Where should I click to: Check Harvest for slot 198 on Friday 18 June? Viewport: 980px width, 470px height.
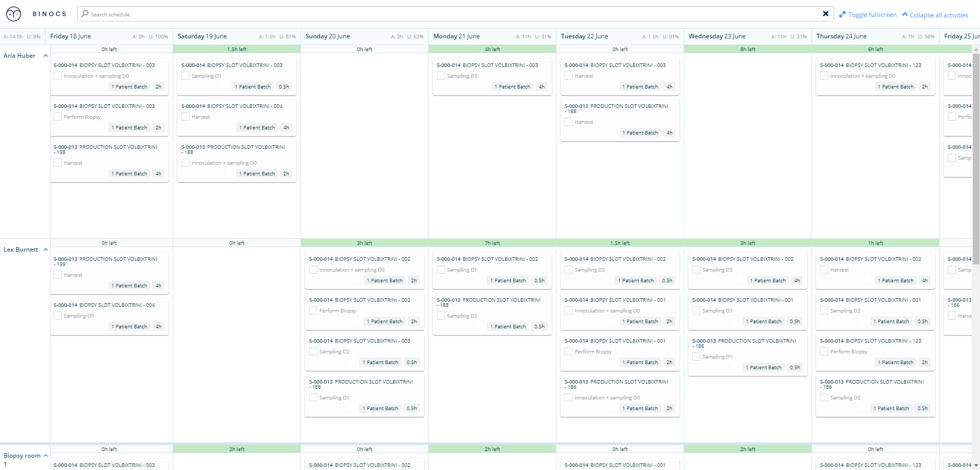pyautogui.click(x=58, y=163)
